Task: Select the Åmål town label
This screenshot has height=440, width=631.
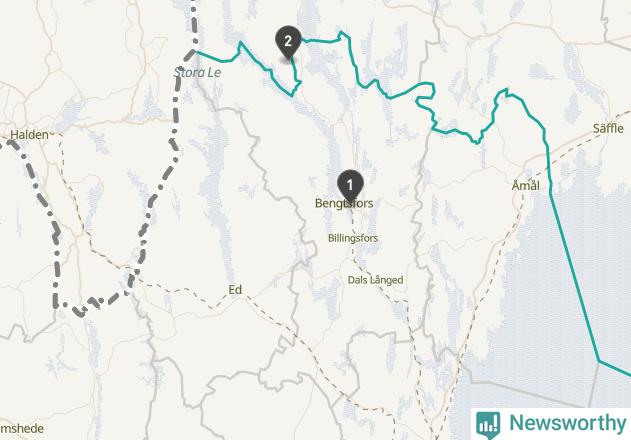Action: tap(526, 185)
